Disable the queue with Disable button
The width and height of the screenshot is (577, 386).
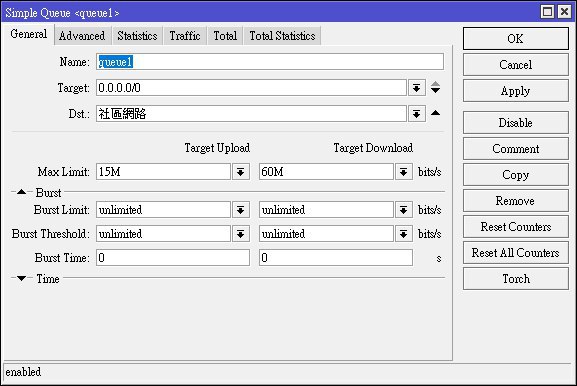click(516, 123)
